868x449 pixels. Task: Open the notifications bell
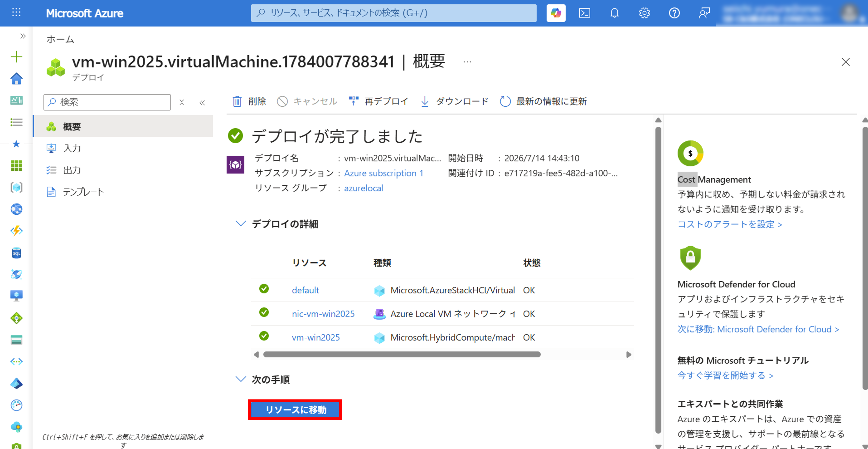pyautogui.click(x=614, y=13)
